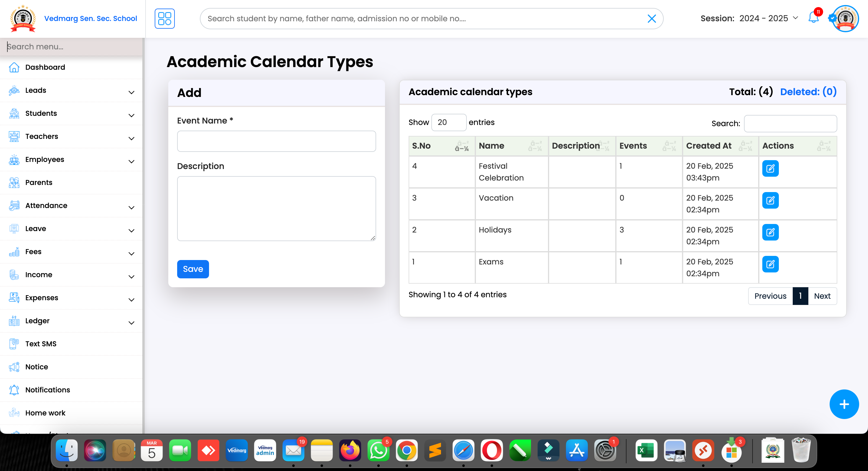Click the Ledger icon in the sidebar
The image size is (868, 471).
pyautogui.click(x=14, y=321)
